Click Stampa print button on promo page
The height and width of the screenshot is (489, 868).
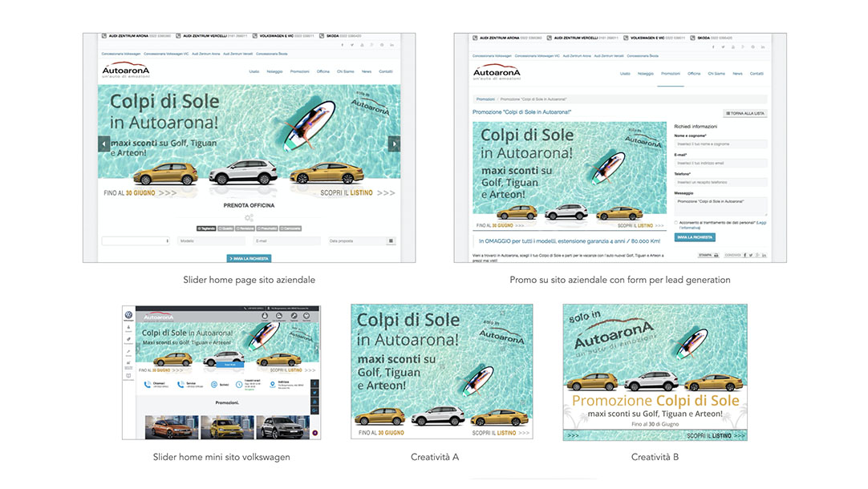[708, 255]
